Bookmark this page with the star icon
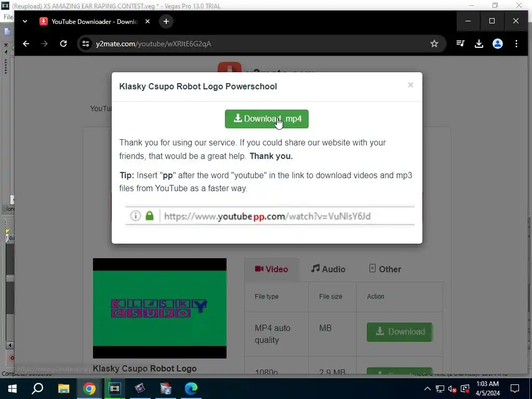 (x=434, y=44)
